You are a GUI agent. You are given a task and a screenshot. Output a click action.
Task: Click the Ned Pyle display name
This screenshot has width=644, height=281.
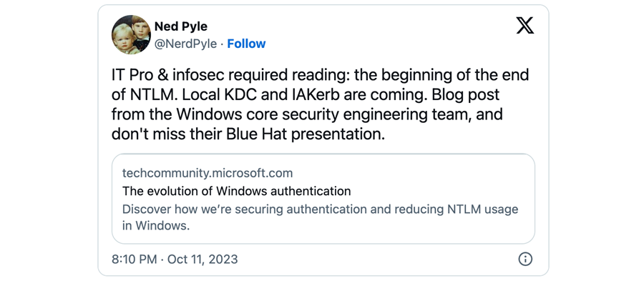pyautogui.click(x=181, y=26)
